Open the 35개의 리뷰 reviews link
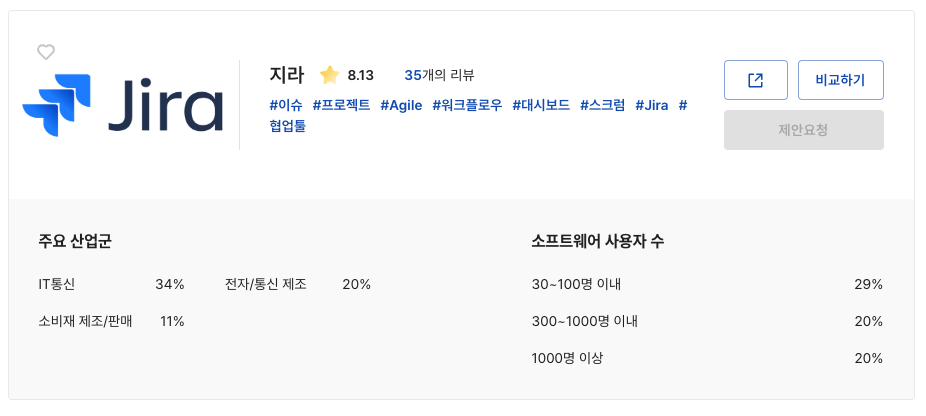This screenshot has height=416, width=926. tap(439, 75)
